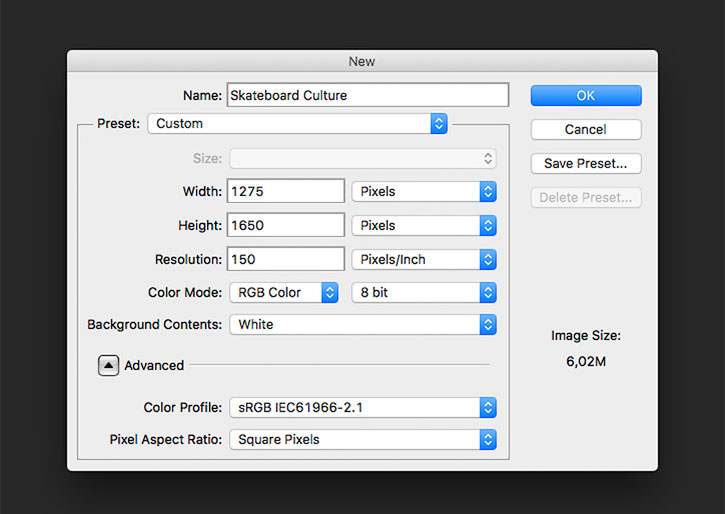The width and height of the screenshot is (725, 514).
Task: Click the blue arrows of Preset dropdown
Action: pyautogui.click(x=439, y=123)
